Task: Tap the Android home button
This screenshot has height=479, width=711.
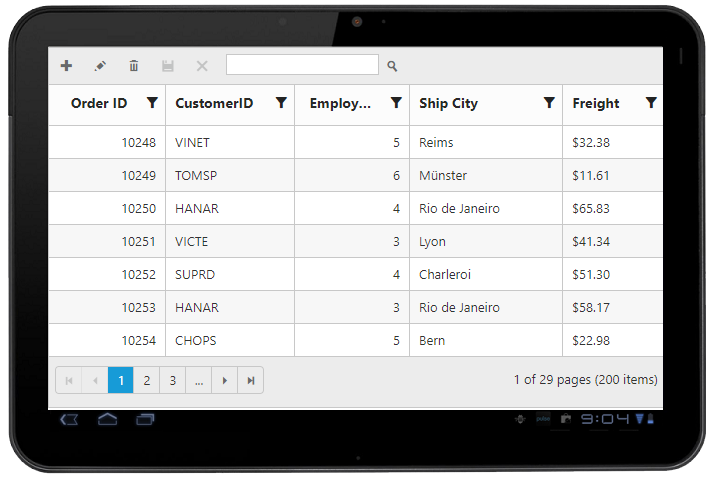Action: pos(108,419)
